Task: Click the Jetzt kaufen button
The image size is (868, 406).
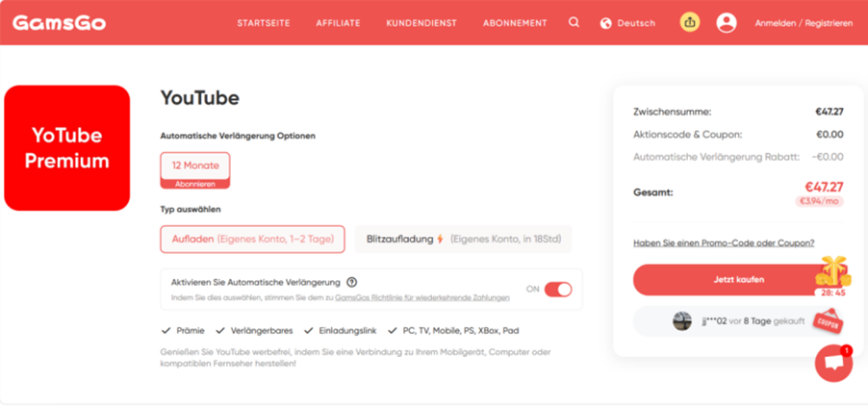Action: click(x=738, y=280)
